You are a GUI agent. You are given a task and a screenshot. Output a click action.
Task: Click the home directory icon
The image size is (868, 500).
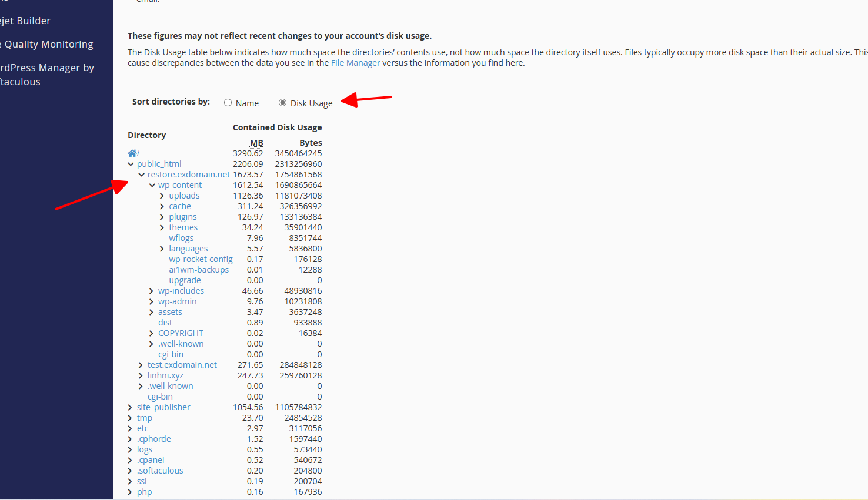pos(132,153)
